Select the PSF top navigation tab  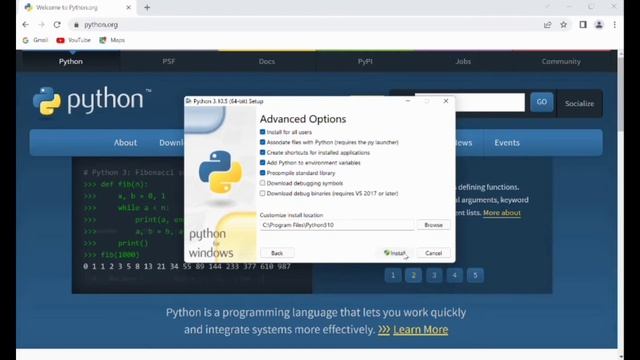point(169,62)
